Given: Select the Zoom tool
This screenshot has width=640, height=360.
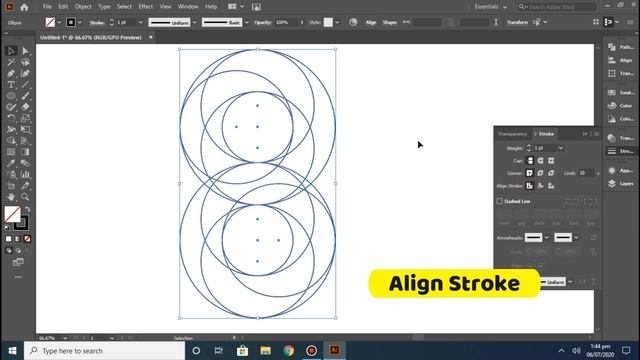Looking at the screenshot, I should click(x=25, y=197).
